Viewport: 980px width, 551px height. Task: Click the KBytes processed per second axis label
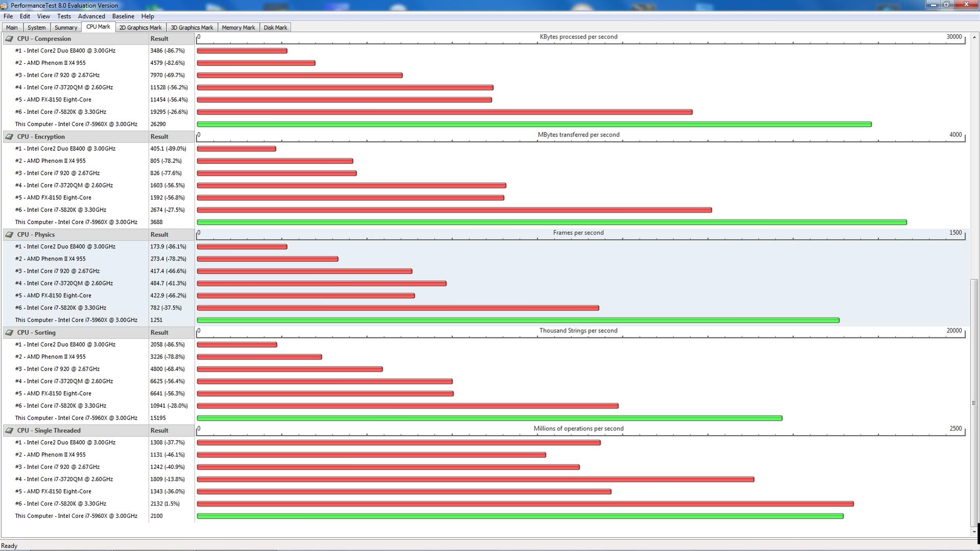579,37
